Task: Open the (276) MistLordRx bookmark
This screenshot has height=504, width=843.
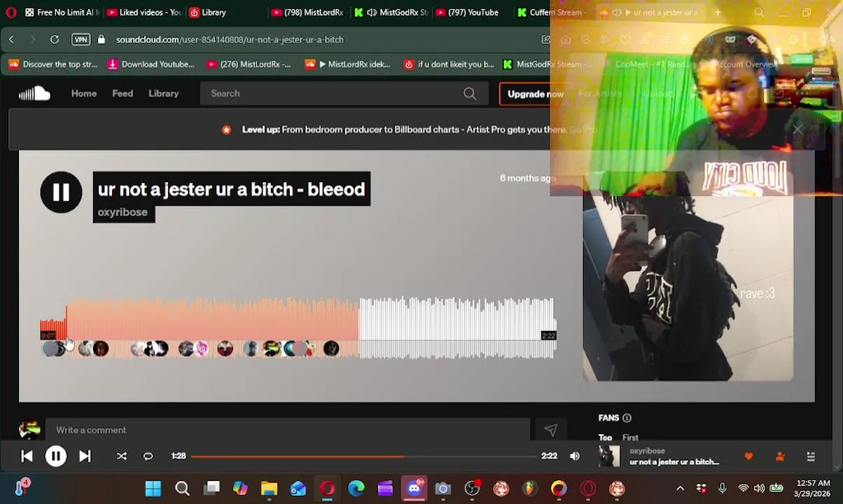Action: coord(249,64)
